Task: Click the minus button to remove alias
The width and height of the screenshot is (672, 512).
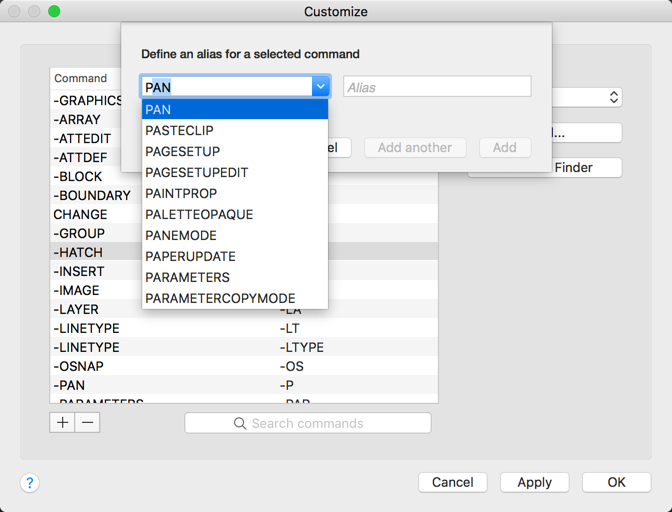Action: tap(88, 423)
